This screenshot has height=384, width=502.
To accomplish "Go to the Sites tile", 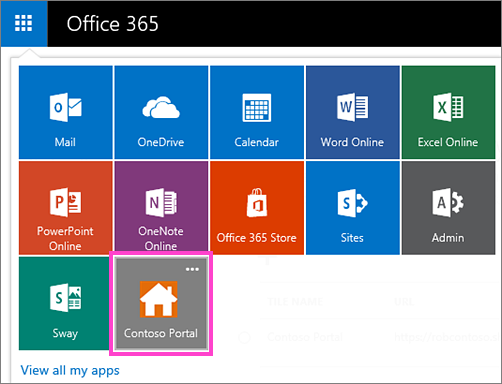I will (353, 208).
